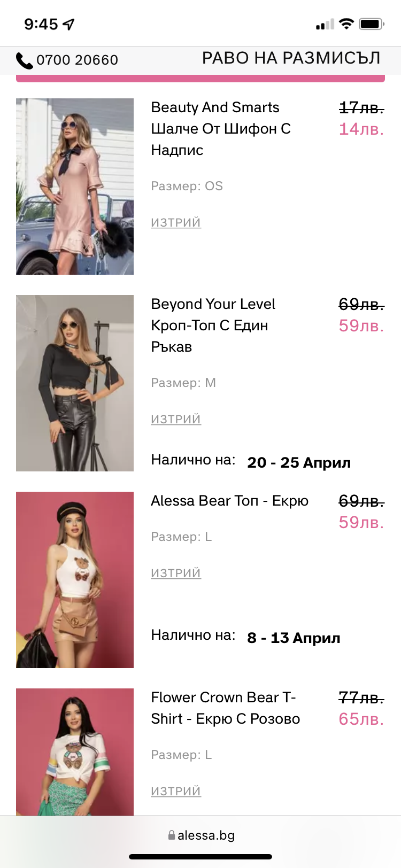
Task: Delete Beyond Your Level crop-top item
Action: point(176,419)
